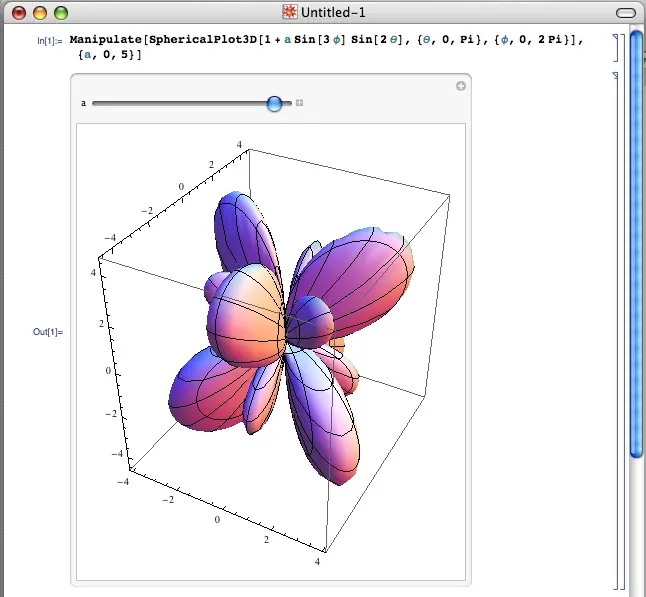The width and height of the screenshot is (646, 597).
Task: Open the Manipulate panel options plus icon
Action: click(x=461, y=87)
